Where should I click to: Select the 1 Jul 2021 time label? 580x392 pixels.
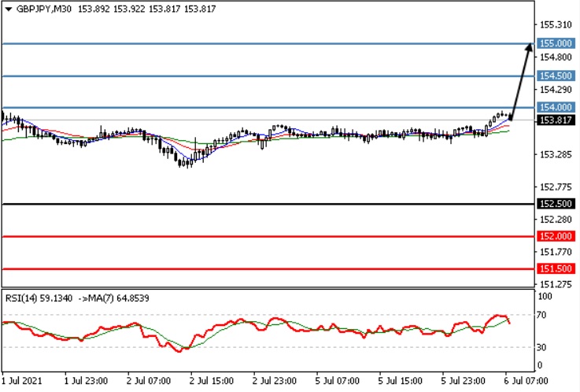click(x=22, y=380)
